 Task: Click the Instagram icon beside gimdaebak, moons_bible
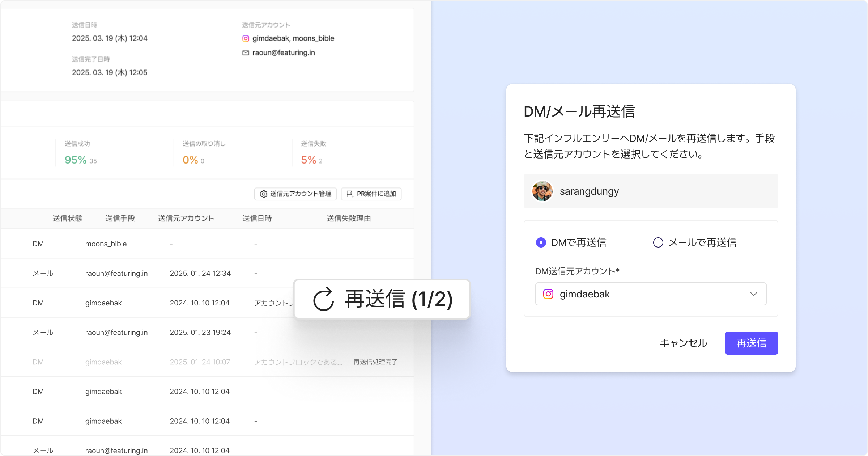[x=246, y=38]
